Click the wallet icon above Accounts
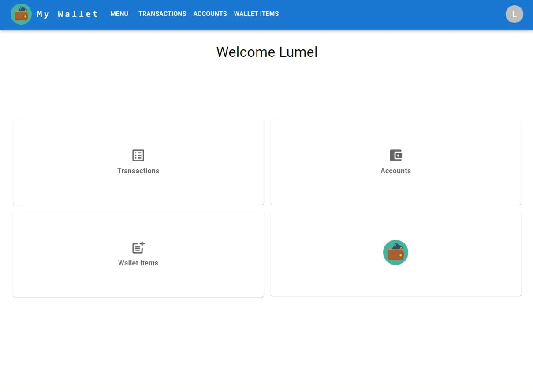The image size is (533, 392). (x=395, y=155)
